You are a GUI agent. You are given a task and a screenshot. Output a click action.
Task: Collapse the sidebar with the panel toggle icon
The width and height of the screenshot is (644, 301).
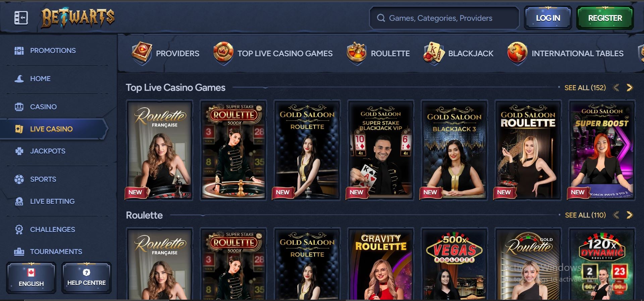(x=21, y=18)
